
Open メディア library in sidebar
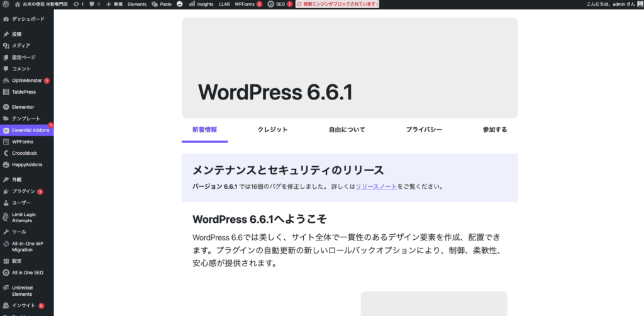(26, 45)
